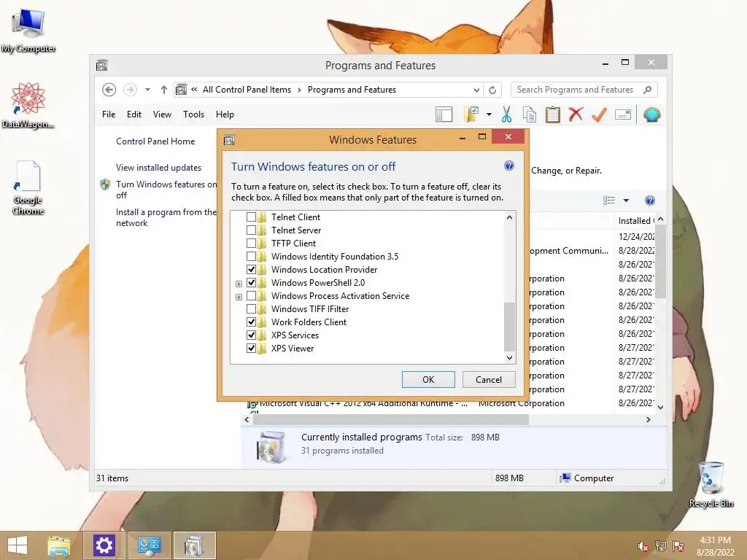Open File Explorer from taskbar
The height and width of the screenshot is (560, 747).
[x=58, y=545]
